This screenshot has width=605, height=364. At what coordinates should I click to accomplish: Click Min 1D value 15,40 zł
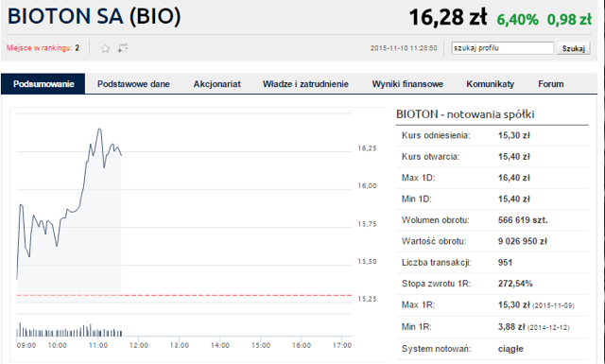514,199
